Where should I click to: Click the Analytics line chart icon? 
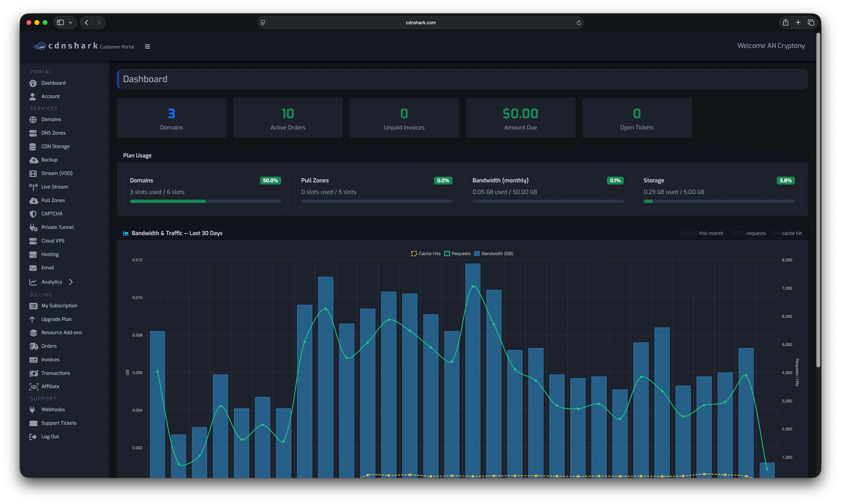click(33, 282)
